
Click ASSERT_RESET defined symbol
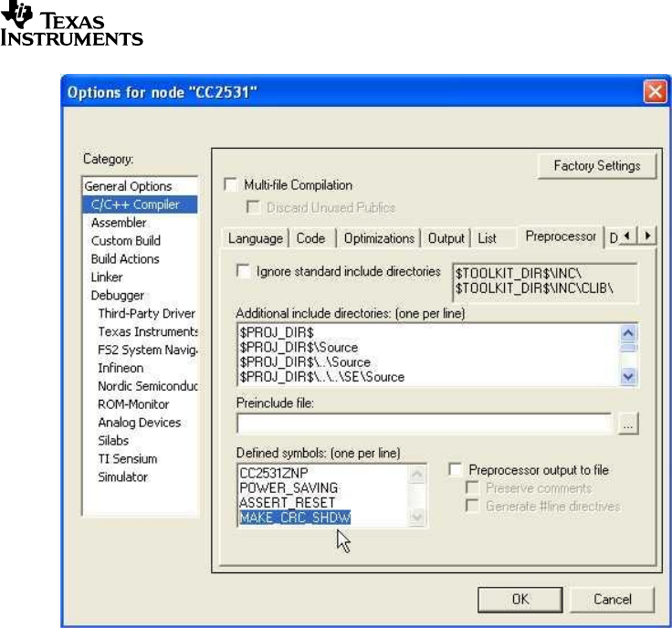287,503
